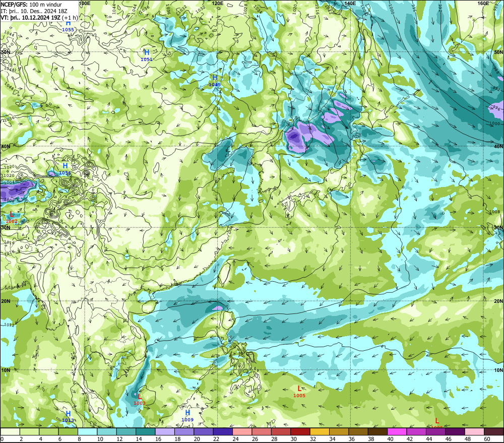The width and height of the screenshot is (504, 443).
Task: Select the legend swatch between 2 and 4
Action: point(30,432)
